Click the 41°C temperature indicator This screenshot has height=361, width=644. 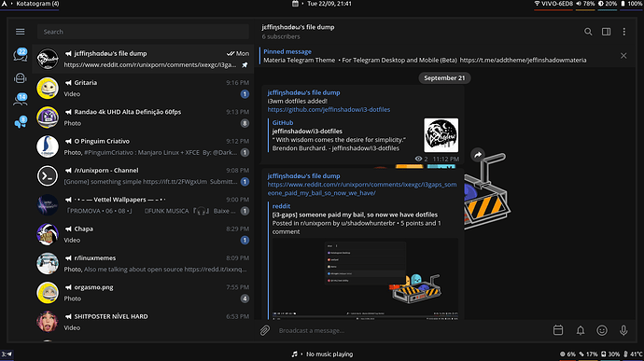click(633, 354)
